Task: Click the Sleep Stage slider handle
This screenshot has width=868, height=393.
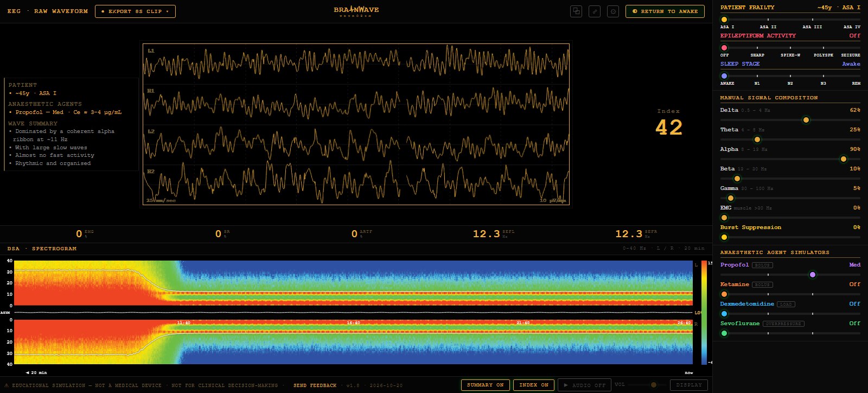Action: [x=724, y=76]
